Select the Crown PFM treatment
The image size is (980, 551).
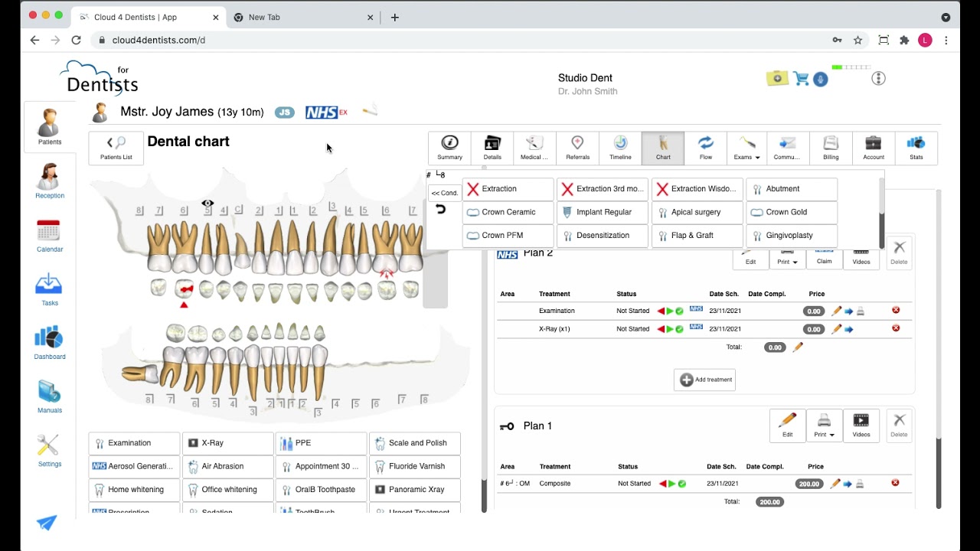(x=508, y=236)
